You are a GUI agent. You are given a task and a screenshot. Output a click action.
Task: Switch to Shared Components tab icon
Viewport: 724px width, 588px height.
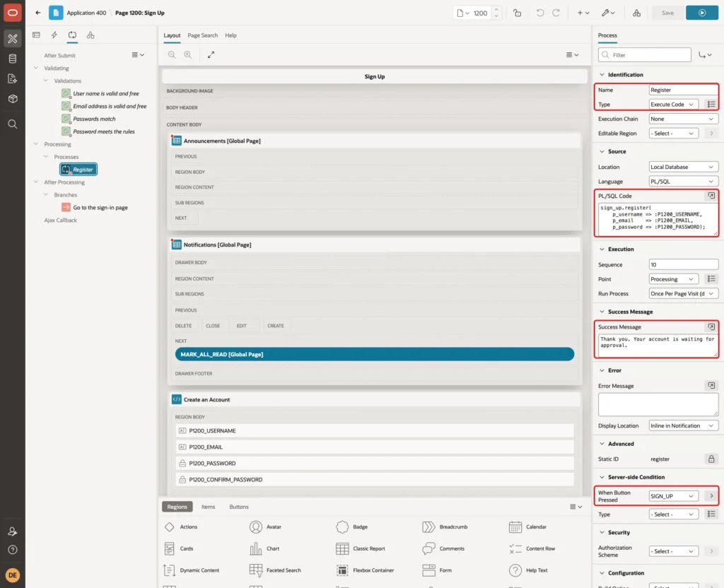[x=90, y=35]
